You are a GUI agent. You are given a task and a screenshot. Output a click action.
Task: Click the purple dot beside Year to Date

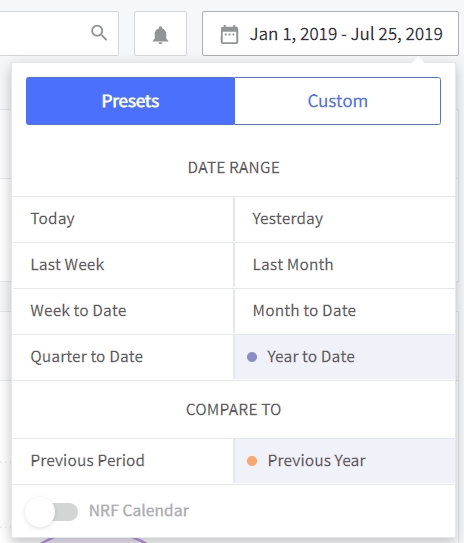pyautogui.click(x=252, y=357)
